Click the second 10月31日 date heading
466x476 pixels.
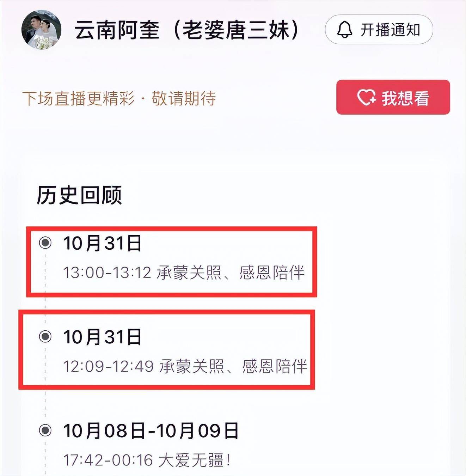(103, 337)
